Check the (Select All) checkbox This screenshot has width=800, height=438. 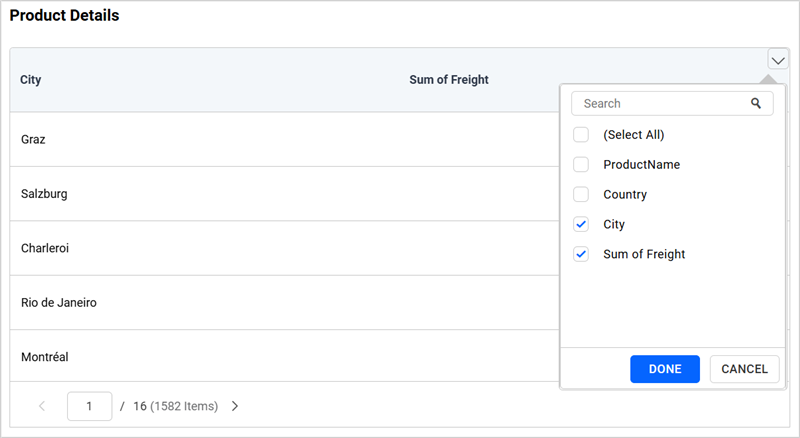[x=581, y=134]
